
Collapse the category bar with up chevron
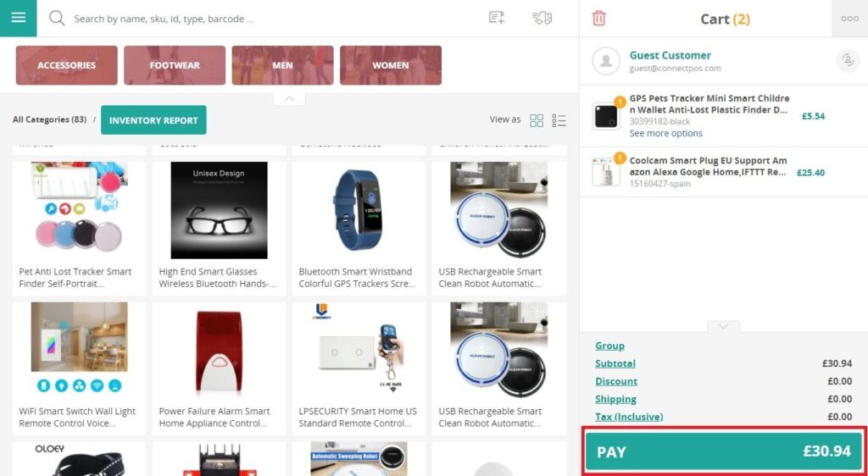coord(289,99)
